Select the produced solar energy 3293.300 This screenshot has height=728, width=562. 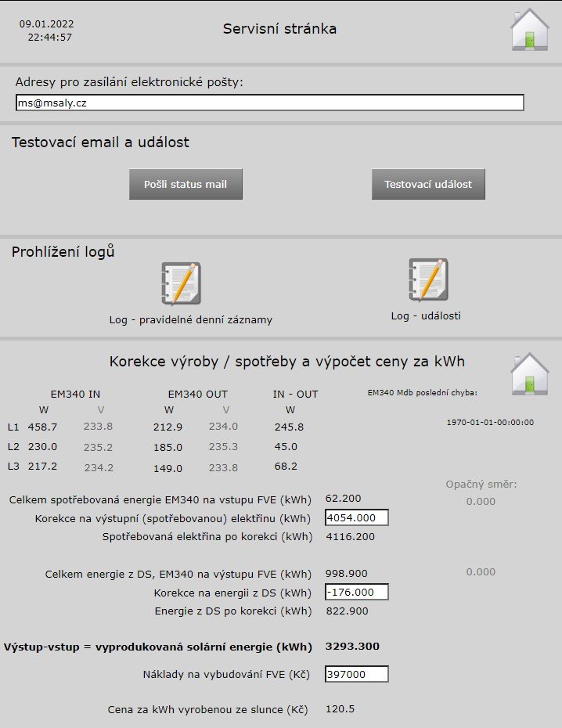[353, 647]
